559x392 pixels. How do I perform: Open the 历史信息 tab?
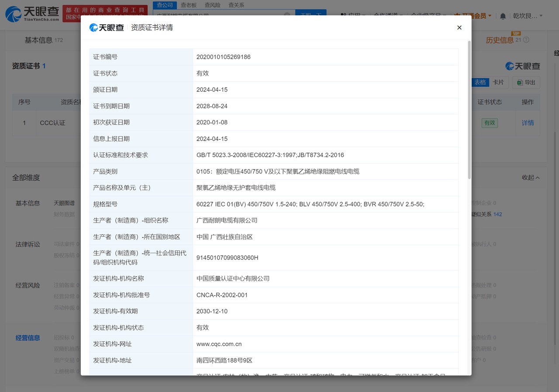pos(504,40)
